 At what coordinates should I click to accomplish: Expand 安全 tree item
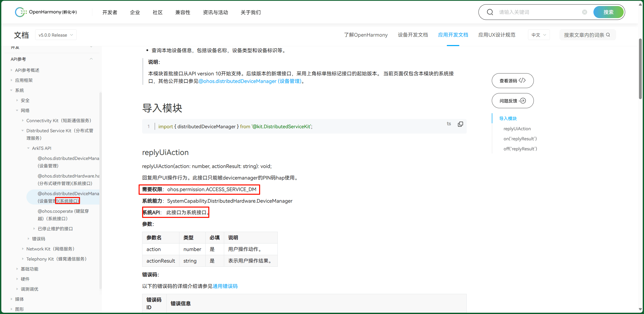click(17, 100)
